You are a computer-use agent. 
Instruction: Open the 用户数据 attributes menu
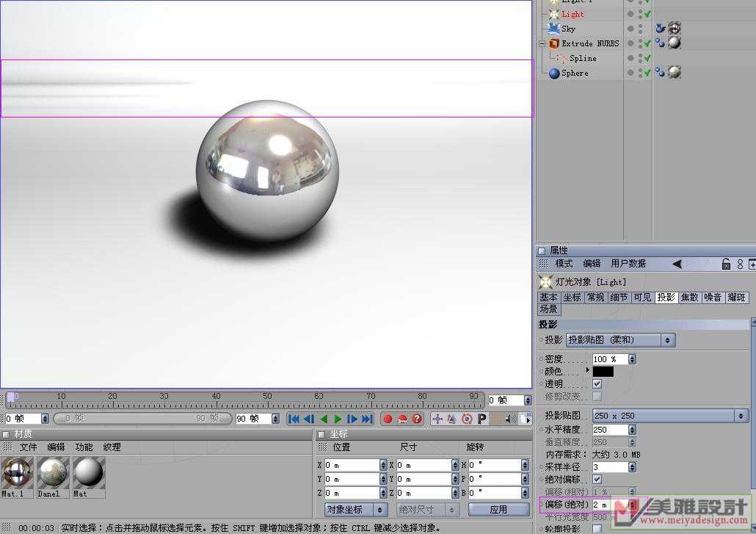tap(628, 264)
